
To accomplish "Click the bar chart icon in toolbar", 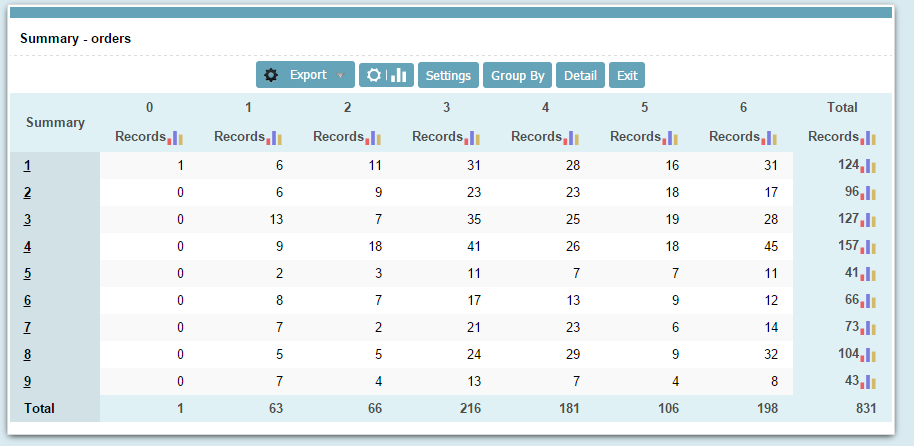I will pyautogui.click(x=399, y=75).
